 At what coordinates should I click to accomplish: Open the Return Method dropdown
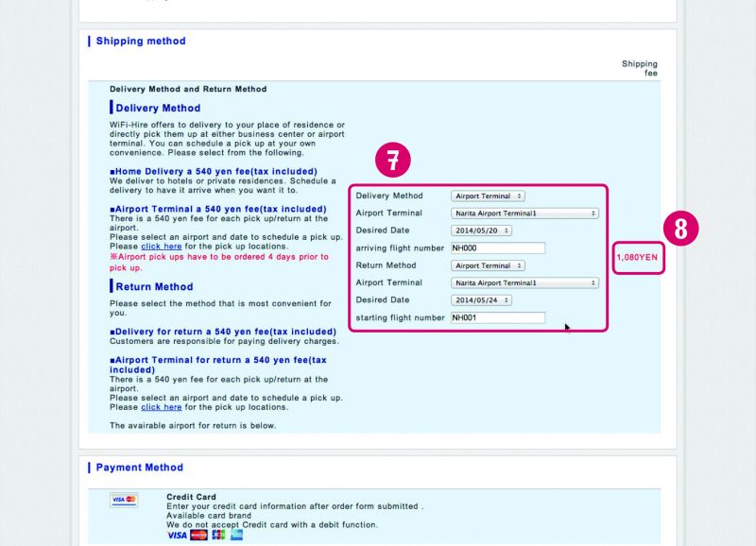click(488, 266)
